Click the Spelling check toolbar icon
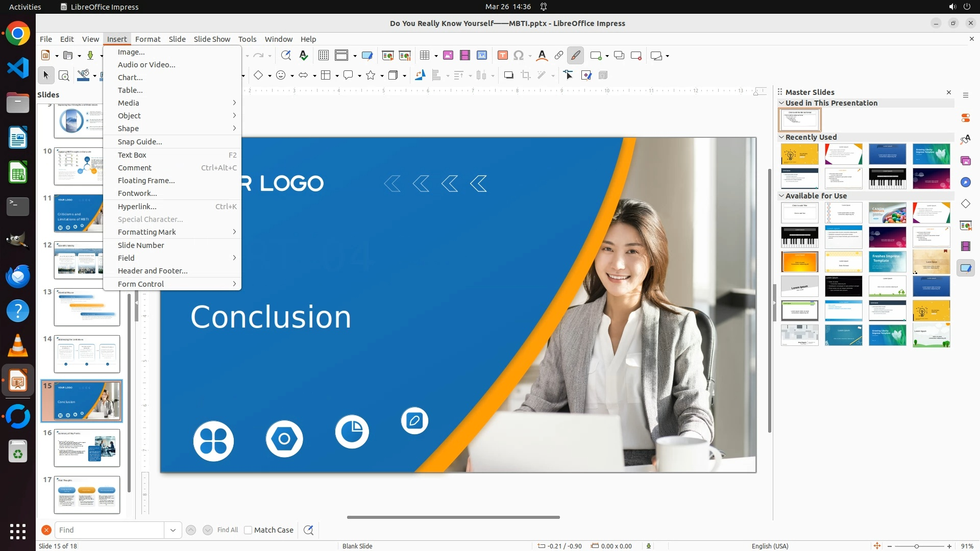 point(304,56)
